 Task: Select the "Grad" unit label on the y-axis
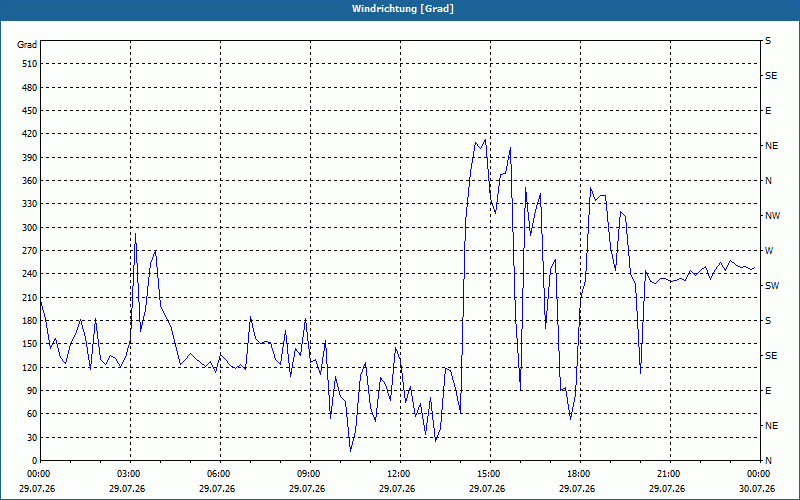[27, 45]
